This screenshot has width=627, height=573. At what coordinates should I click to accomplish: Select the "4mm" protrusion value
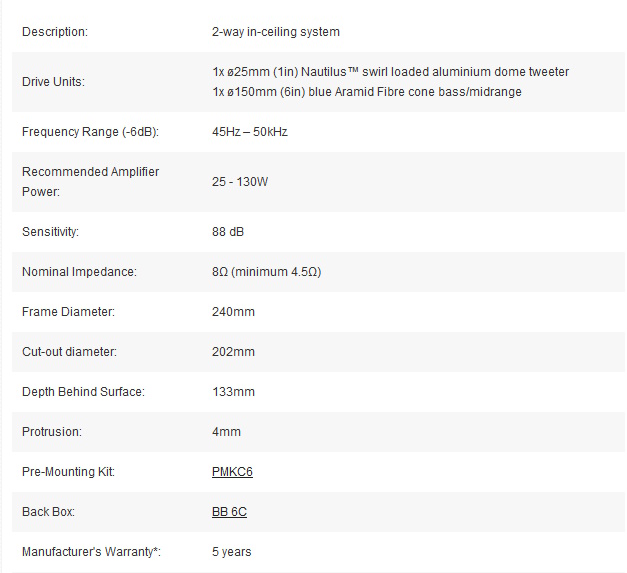tap(226, 432)
